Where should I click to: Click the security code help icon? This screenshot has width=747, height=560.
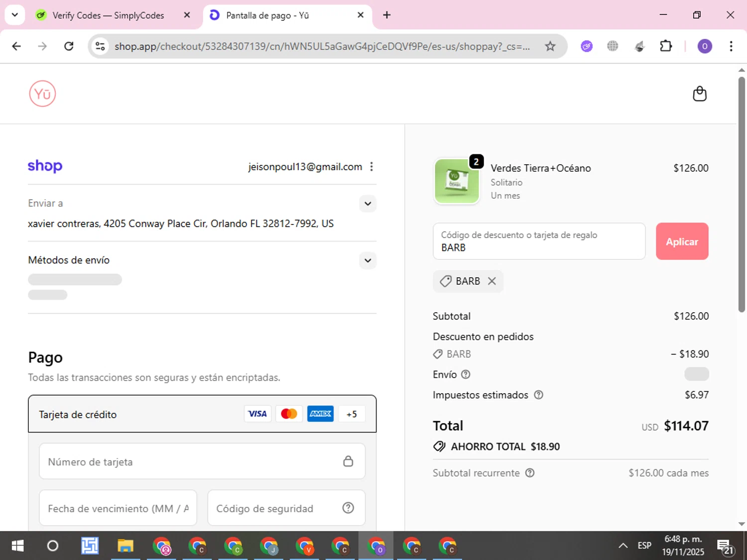pos(348,508)
